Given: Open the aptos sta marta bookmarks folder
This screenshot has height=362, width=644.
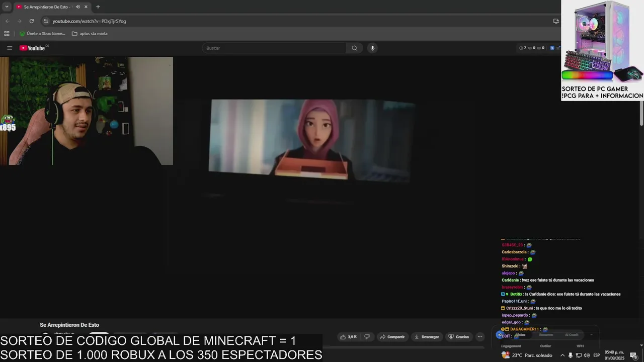Looking at the screenshot, I should [x=90, y=34].
